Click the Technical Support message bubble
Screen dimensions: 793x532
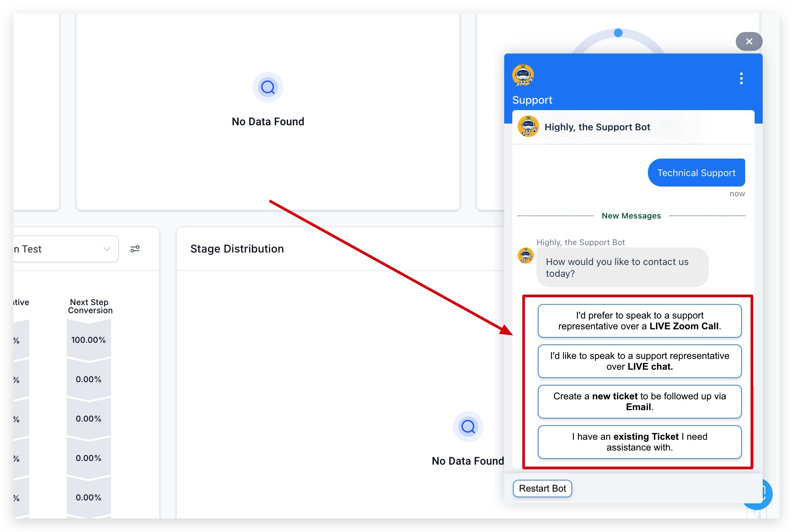pos(696,173)
